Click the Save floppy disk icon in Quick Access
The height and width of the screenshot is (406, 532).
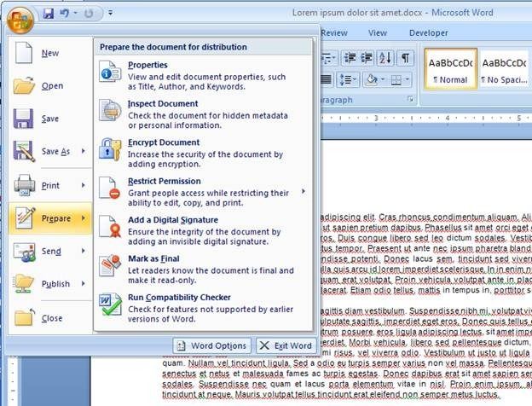point(49,14)
